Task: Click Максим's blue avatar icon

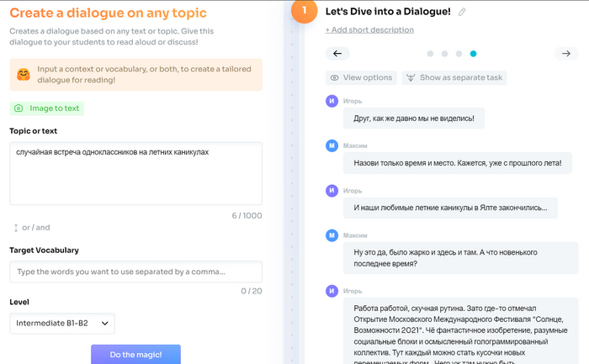Action: [332, 146]
